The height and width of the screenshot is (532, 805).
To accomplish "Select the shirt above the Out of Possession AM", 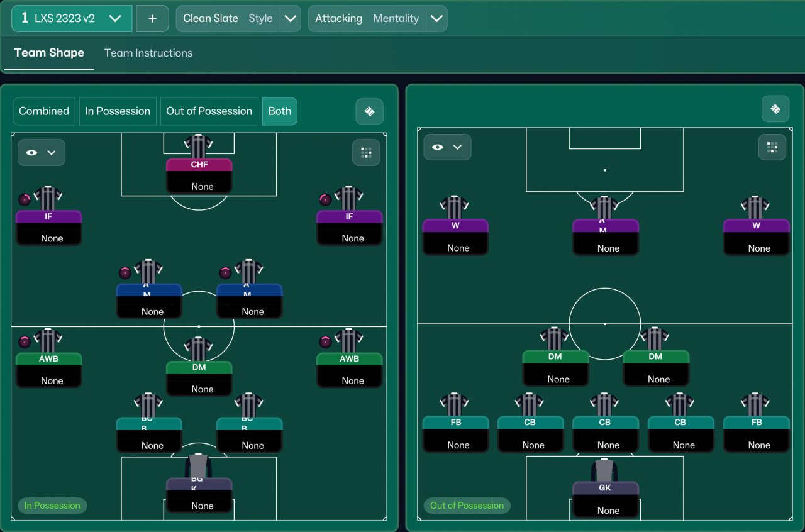I will point(604,208).
